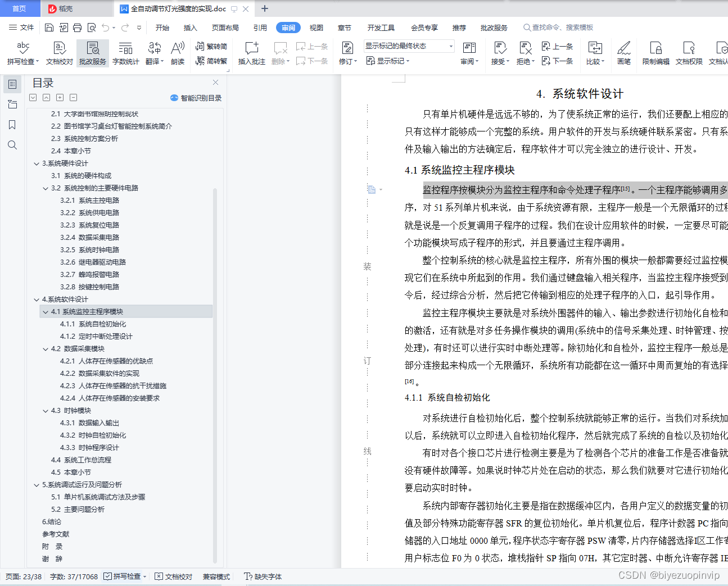This screenshot has height=586, width=728.
Task: Collapse 3.2 系统控制的主要硬件电路 node
Action: point(46,188)
